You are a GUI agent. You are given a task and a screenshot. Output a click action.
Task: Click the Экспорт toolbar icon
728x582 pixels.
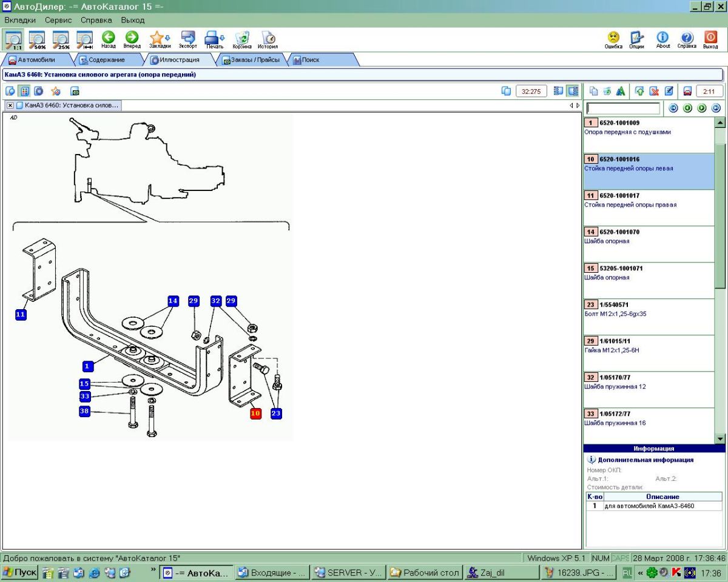[x=188, y=39]
